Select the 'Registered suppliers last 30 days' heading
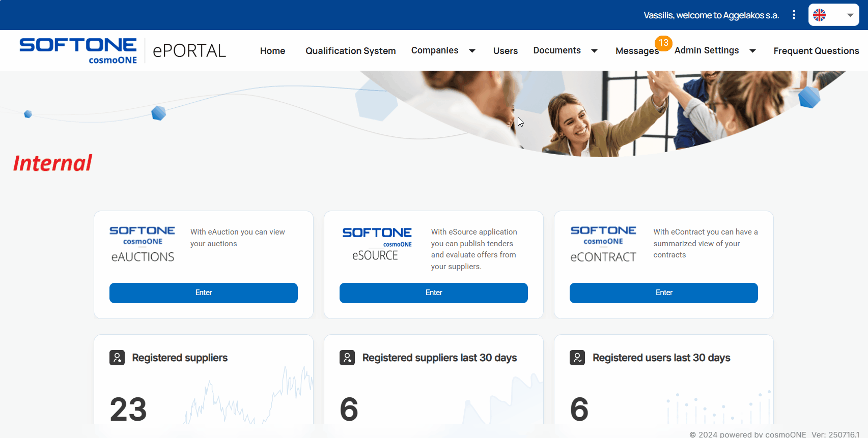The height and width of the screenshot is (438, 868). [x=439, y=358]
